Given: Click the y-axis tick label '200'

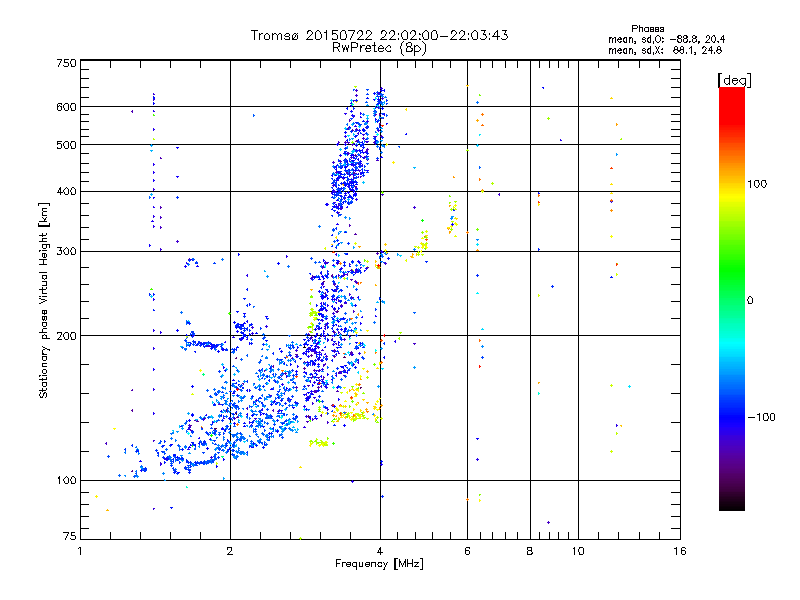Looking at the screenshot, I should 66,336.
